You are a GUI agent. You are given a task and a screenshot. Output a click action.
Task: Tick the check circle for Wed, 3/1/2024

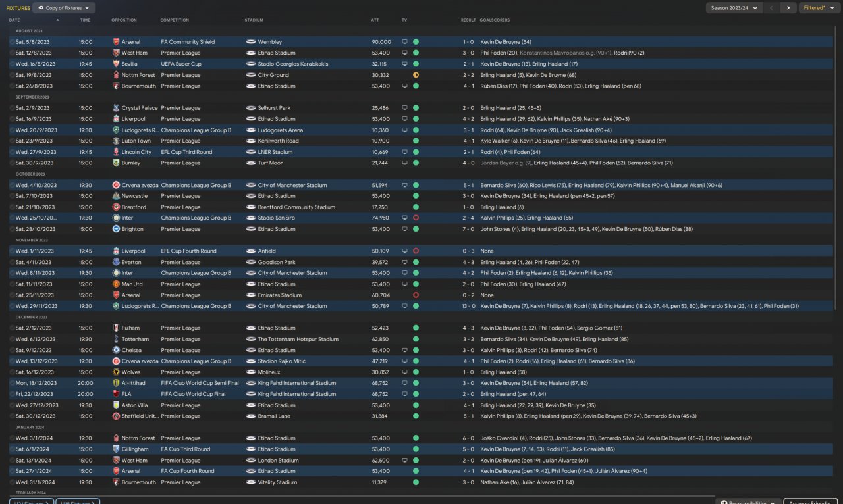pos(12,438)
